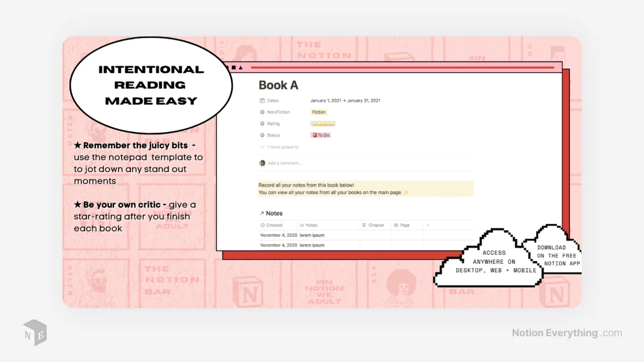Click the Notion Everything cube logo
Viewport: 644px width, 362px height.
tap(34, 333)
